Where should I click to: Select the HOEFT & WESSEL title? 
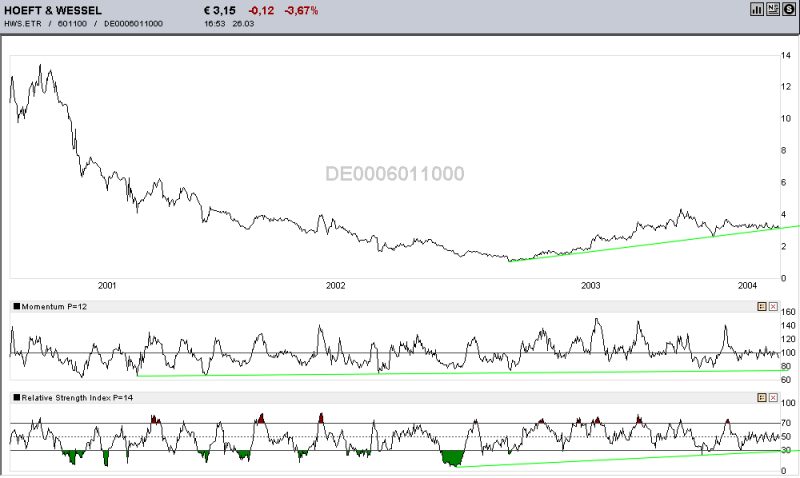point(53,10)
